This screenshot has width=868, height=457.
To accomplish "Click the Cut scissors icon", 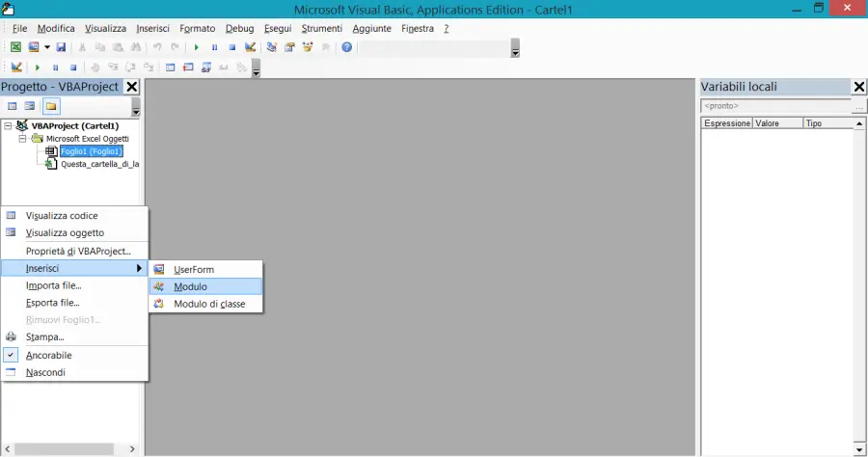I will click(82, 47).
